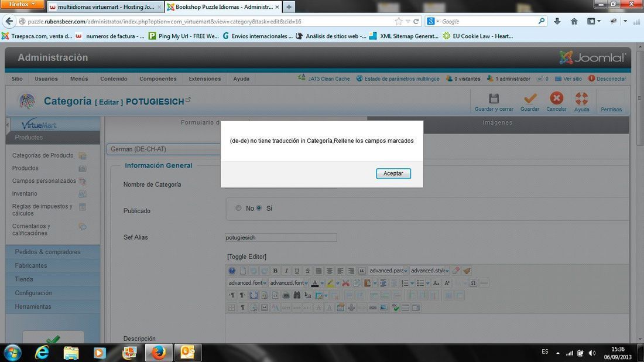Image resolution: width=644 pixels, height=362 pixels.
Task: Click the spellcheck abc icon
Action: 395,308
